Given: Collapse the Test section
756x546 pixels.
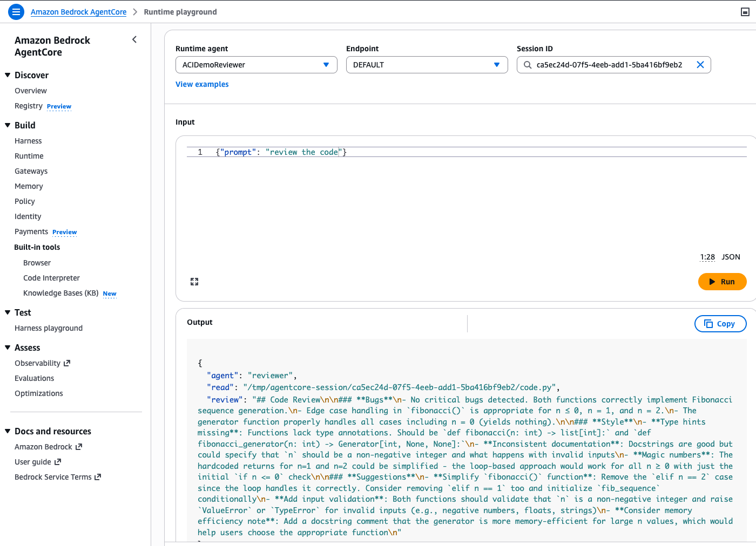Looking at the screenshot, I should [x=8, y=312].
